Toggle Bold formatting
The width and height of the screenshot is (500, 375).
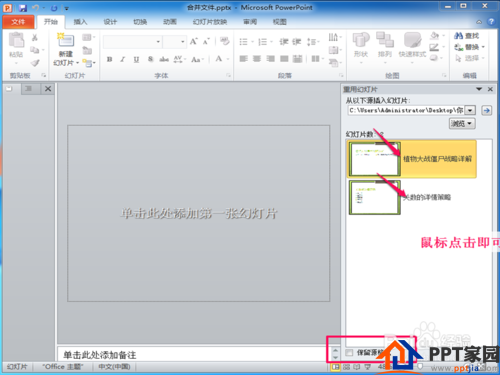tap(109, 59)
